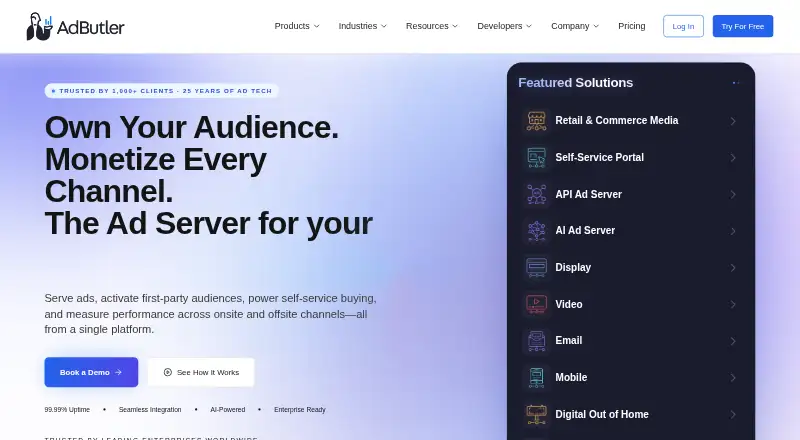Click the chevron on the Email row
The width and height of the screenshot is (800, 440).
[733, 341]
